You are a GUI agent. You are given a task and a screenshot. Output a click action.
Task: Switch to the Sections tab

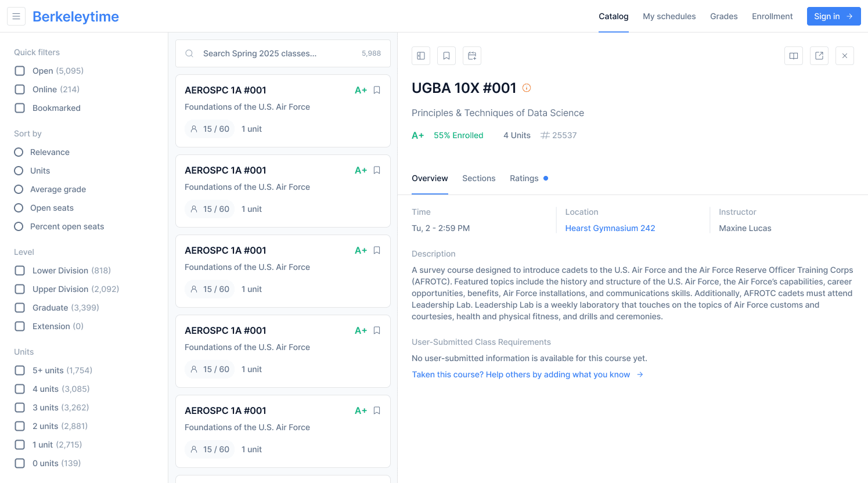[479, 178]
